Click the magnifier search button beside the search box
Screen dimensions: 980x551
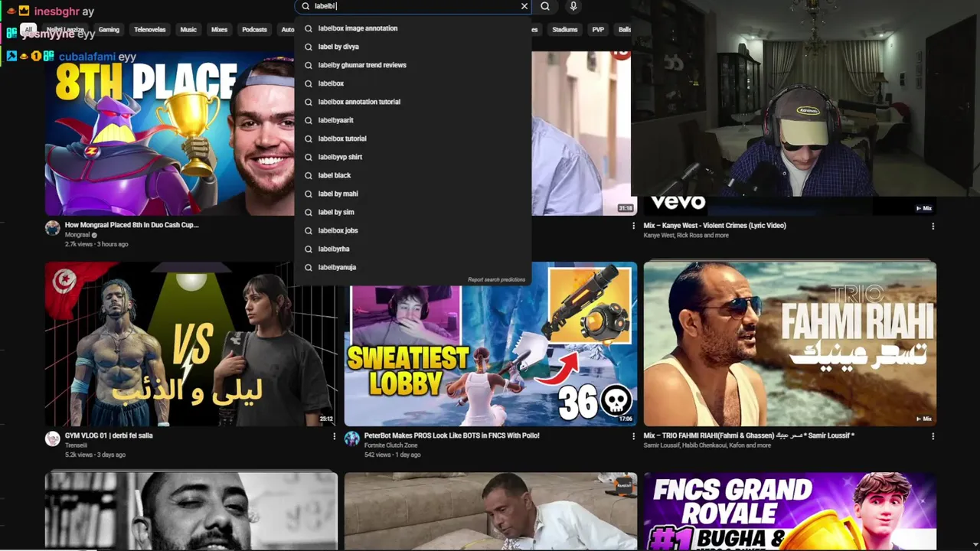[x=545, y=6]
